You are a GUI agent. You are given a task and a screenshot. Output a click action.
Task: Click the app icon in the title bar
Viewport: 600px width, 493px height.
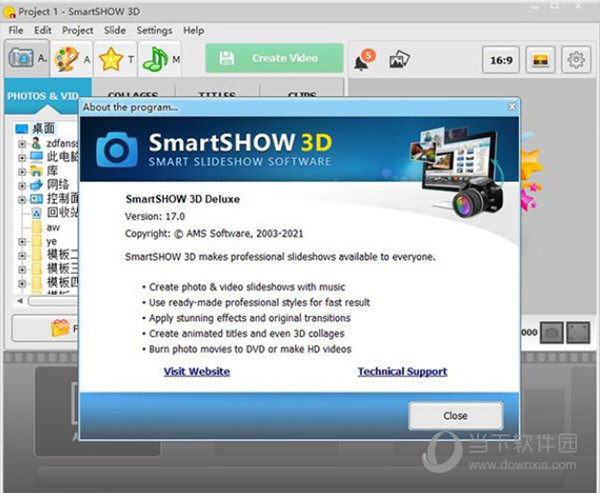click(9, 12)
